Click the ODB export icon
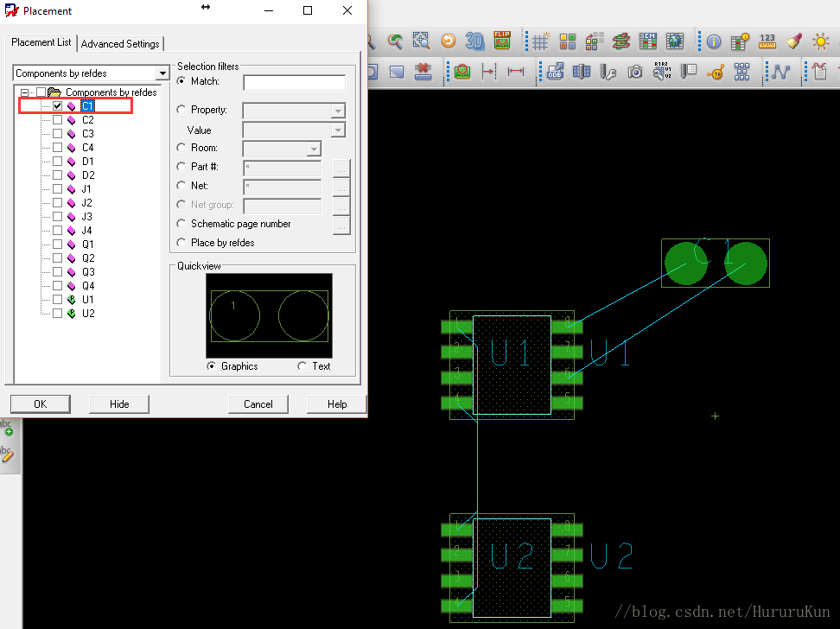Viewport: 840px width, 629px height. click(x=556, y=72)
